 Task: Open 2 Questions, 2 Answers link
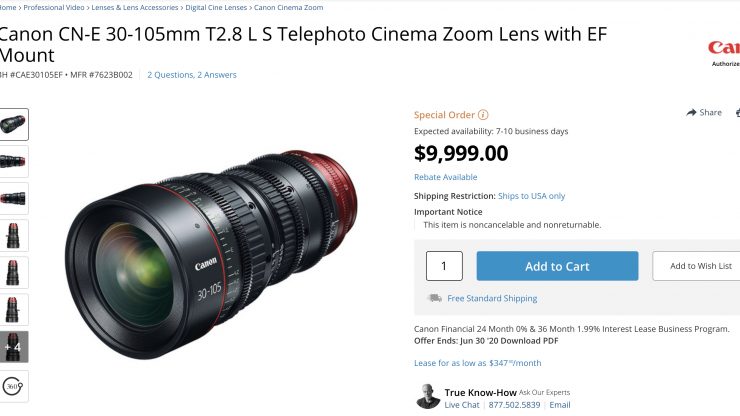[x=192, y=74]
